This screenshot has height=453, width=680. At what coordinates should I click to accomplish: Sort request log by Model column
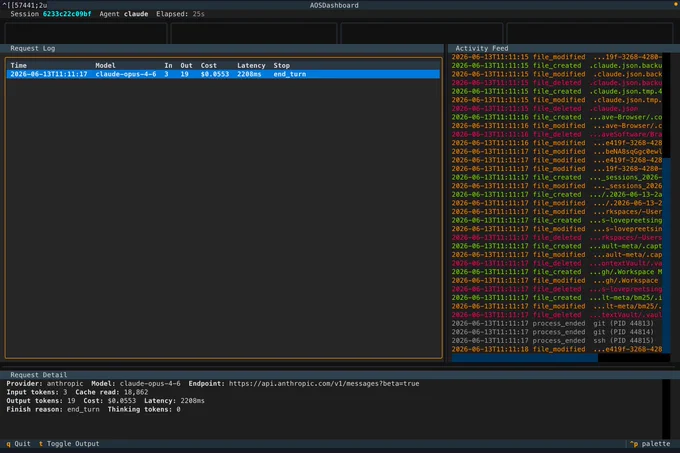105,65
